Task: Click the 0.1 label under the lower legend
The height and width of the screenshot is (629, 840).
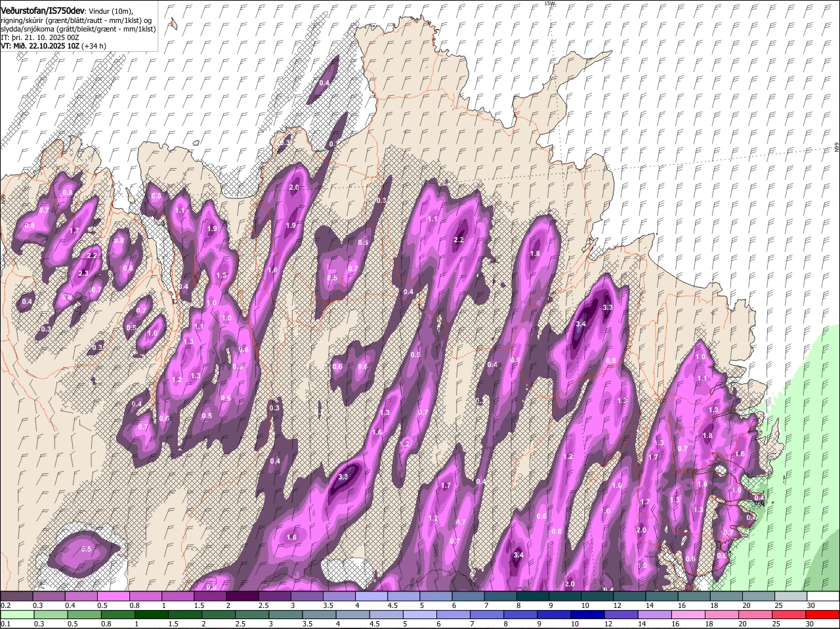Action: pos(5,624)
